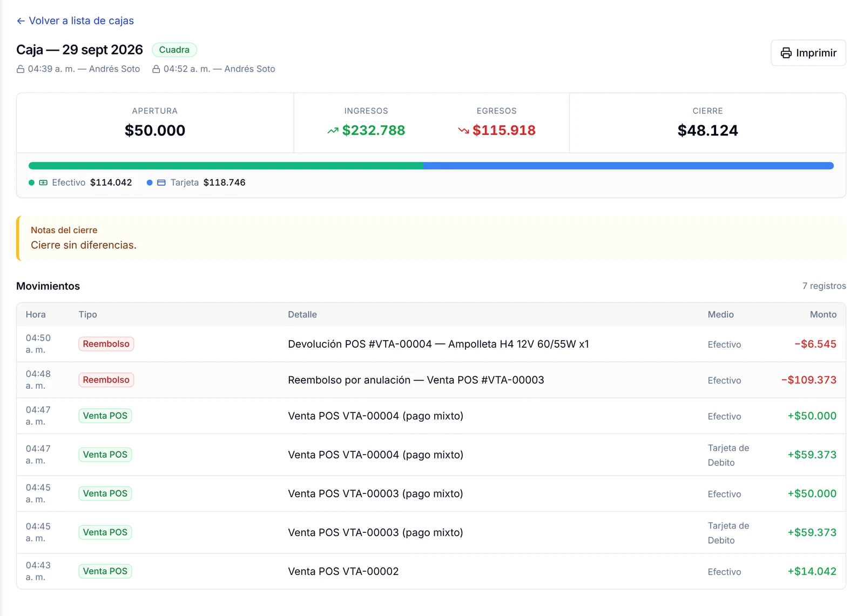
Task: Click the note text Cierre sin diferencias.
Action: click(x=84, y=246)
